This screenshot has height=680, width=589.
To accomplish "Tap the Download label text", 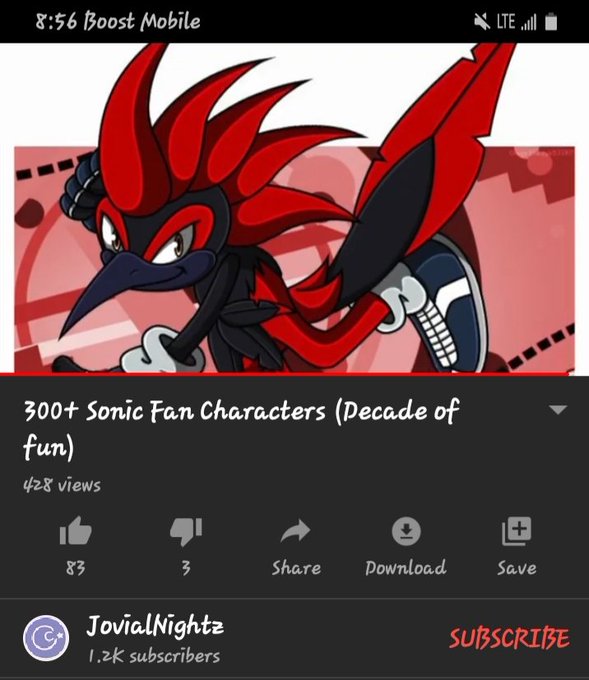I will coord(406,568).
